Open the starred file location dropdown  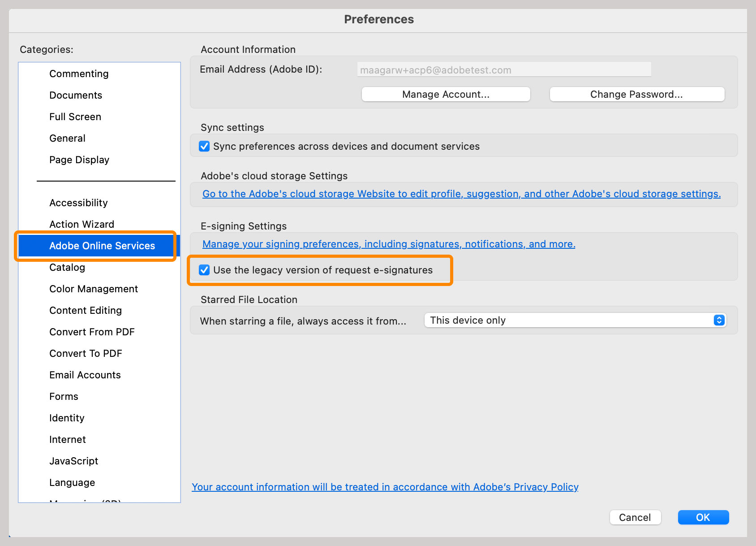575,320
